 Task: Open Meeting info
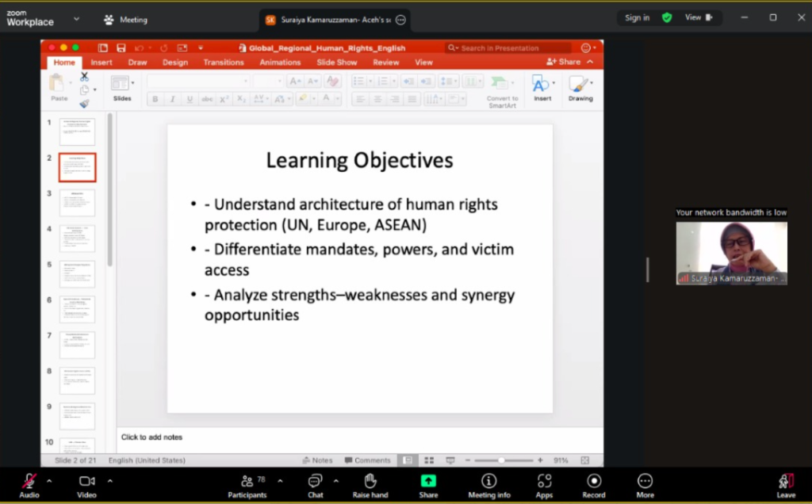click(488, 486)
